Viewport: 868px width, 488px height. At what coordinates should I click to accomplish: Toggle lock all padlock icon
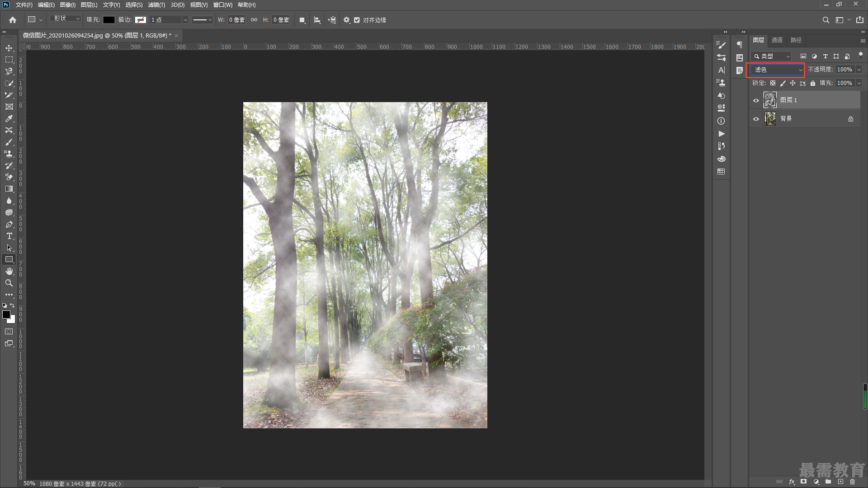click(x=813, y=83)
